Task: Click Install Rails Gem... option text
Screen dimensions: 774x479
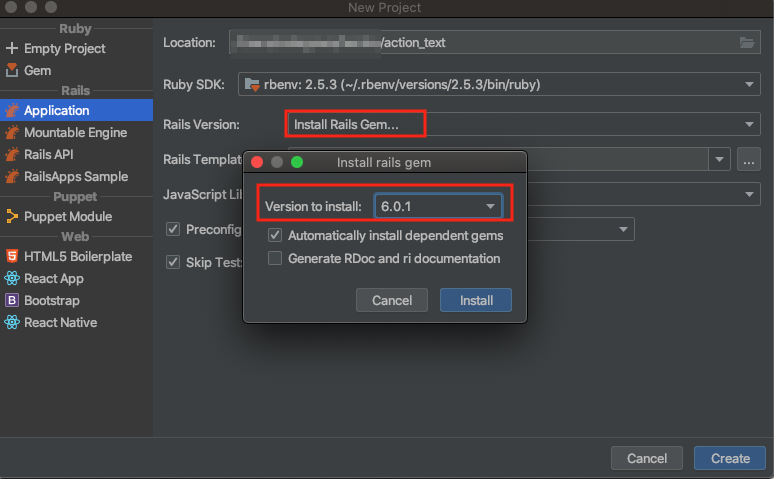Action: click(346, 124)
